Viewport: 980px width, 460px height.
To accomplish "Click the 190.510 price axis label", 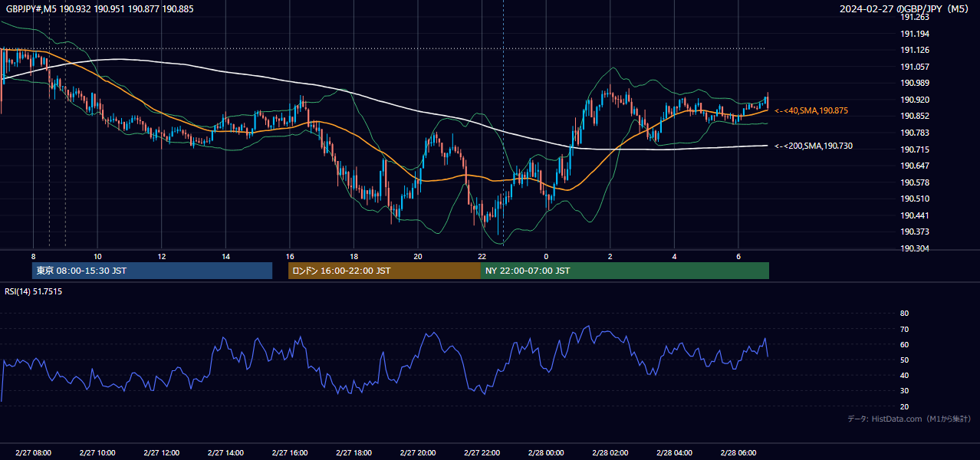I will pyautogui.click(x=915, y=199).
